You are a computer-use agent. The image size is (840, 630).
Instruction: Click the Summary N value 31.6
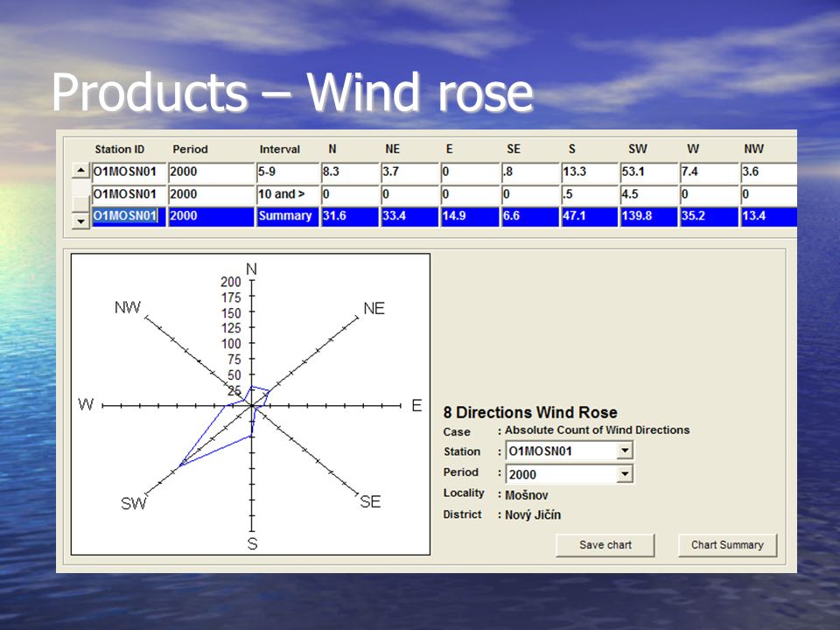coord(349,216)
